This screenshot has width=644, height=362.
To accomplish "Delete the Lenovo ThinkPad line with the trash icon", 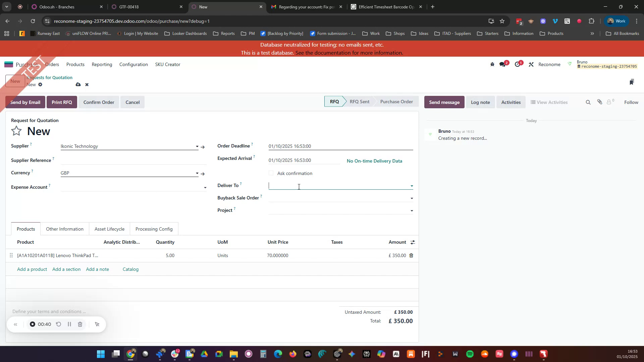I will 411,255.
